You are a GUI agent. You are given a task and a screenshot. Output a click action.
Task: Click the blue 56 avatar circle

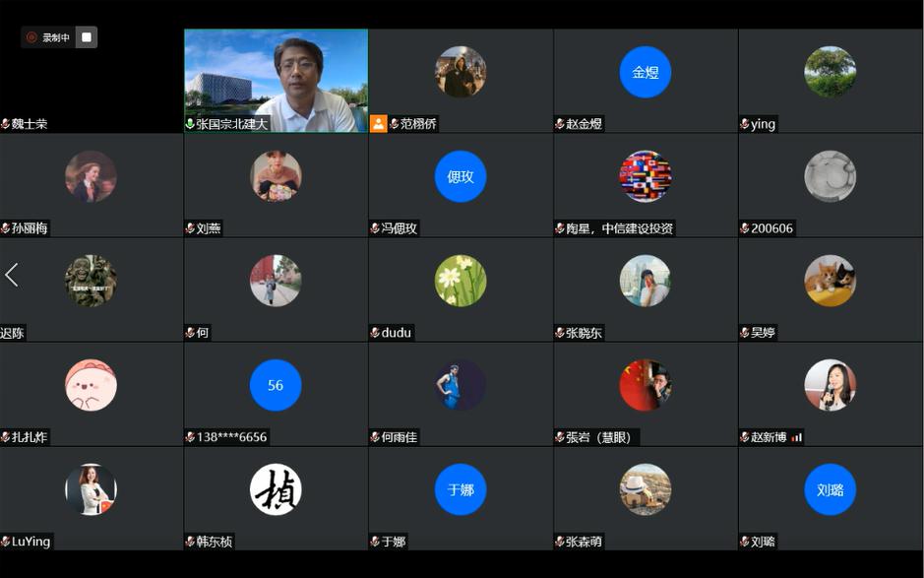[x=276, y=385]
